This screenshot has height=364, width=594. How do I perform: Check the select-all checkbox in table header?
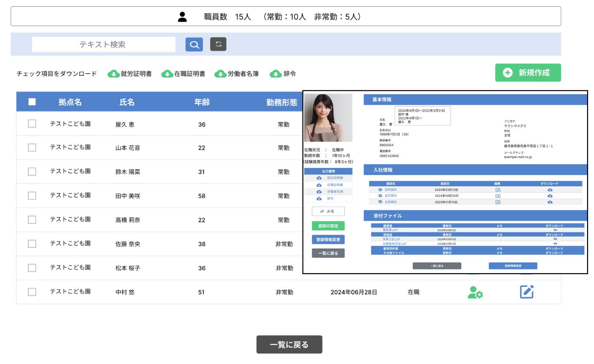[32, 102]
